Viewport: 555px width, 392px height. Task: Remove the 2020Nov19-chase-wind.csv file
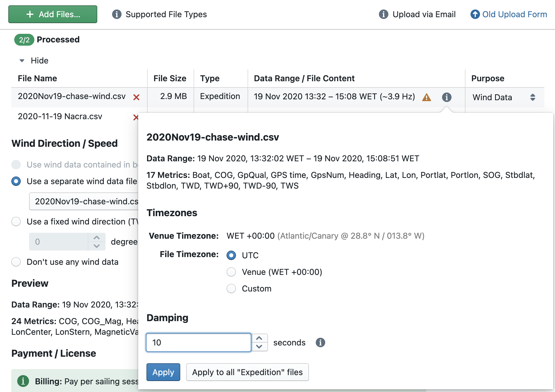pyautogui.click(x=136, y=97)
